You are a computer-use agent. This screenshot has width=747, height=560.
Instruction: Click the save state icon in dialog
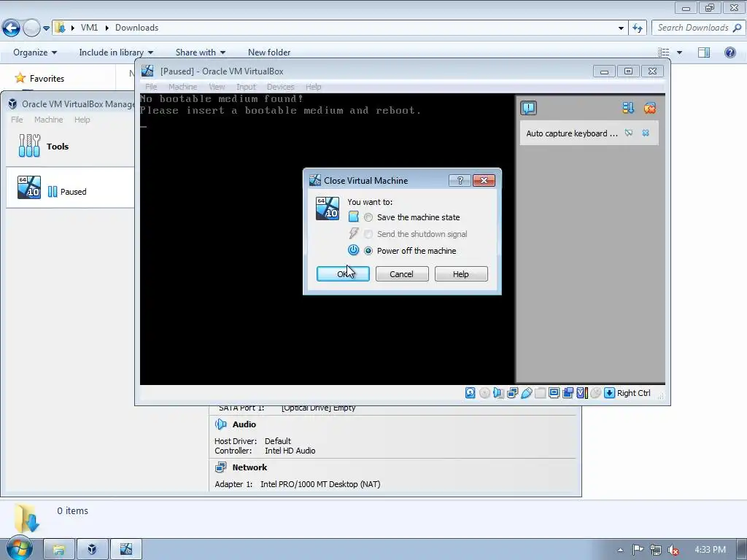[x=353, y=217]
